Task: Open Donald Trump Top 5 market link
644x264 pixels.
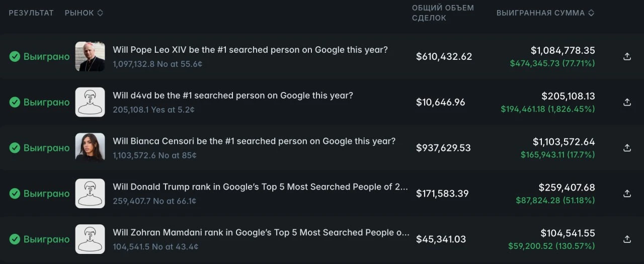Action: click(260, 187)
